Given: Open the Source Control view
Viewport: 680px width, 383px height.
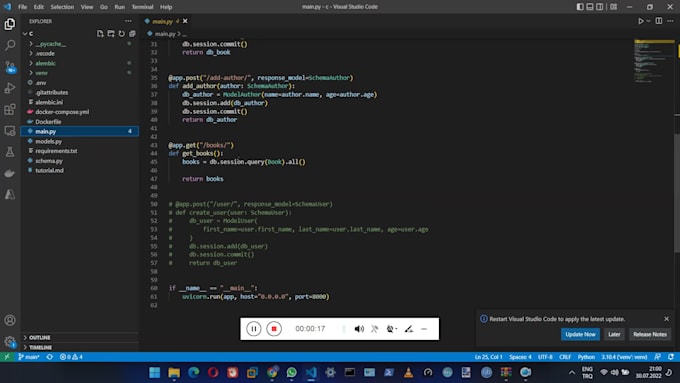Looking at the screenshot, I should pyautogui.click(x=10, y=67).
